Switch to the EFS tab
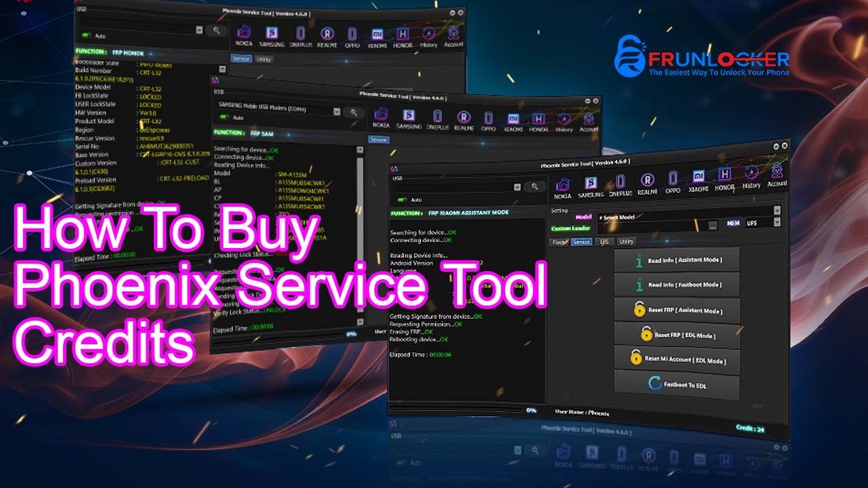The height and width of the screenshot is (488, 868). [604, 241]
